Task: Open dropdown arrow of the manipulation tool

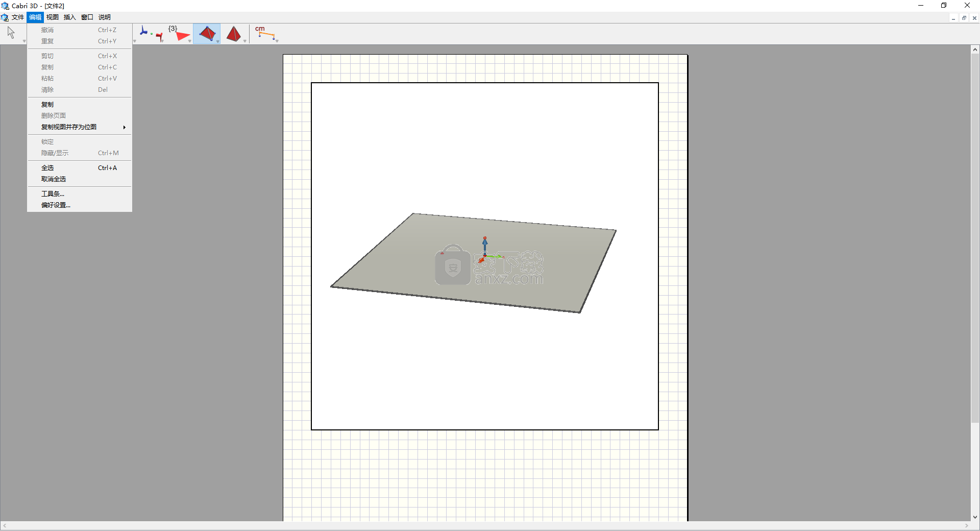Action: click(x=24, y=41)
